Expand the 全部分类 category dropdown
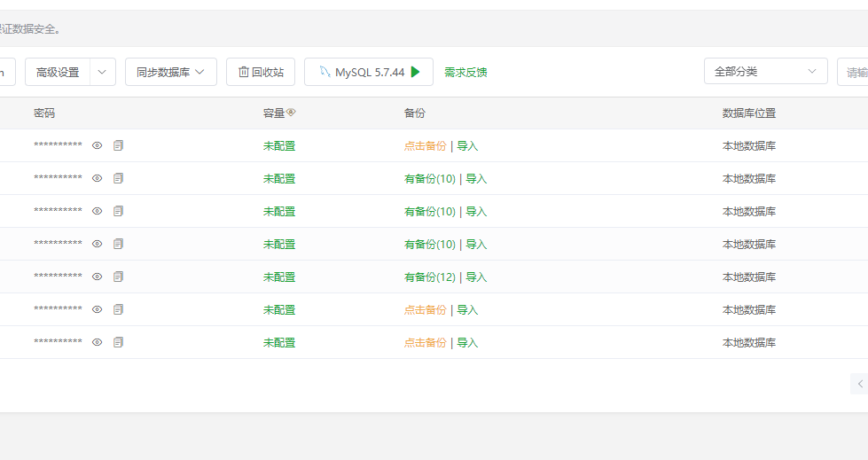 pos(765,72)
